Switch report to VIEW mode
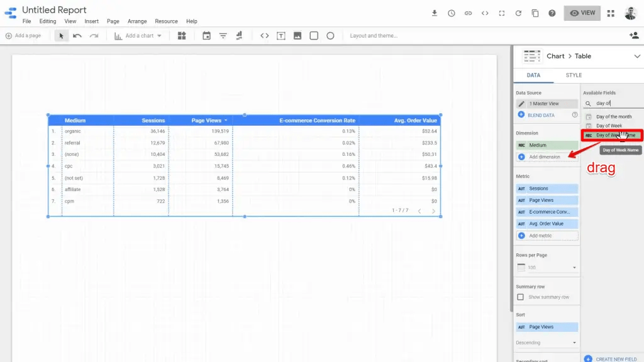Image resolution: width=644 pixels, height=362 pixels. point(582,13)
